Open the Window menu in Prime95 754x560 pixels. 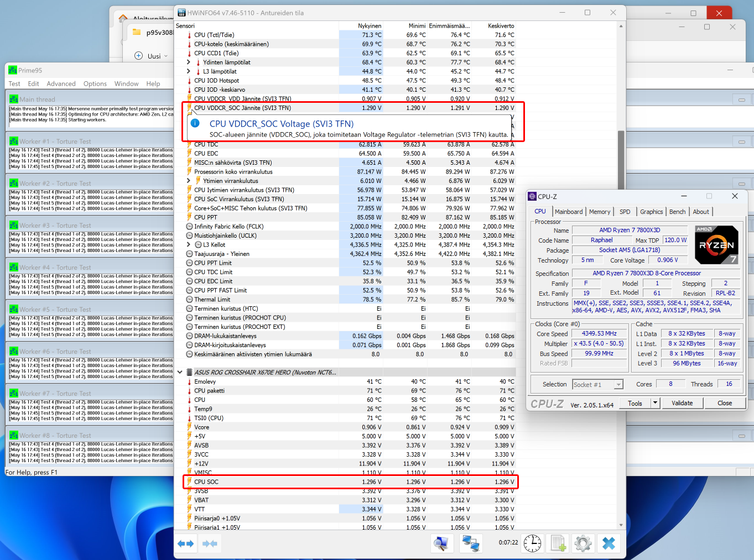point(127,84)
